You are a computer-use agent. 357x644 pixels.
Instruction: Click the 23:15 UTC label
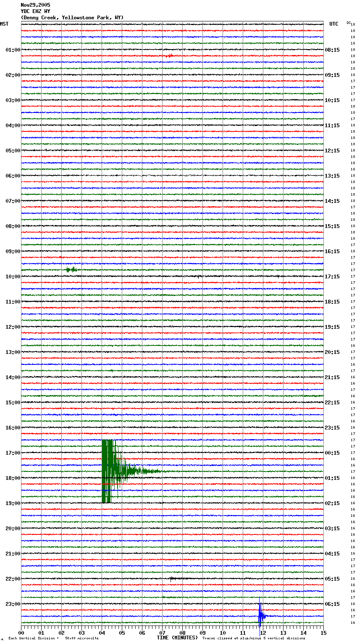click(332, 428)
